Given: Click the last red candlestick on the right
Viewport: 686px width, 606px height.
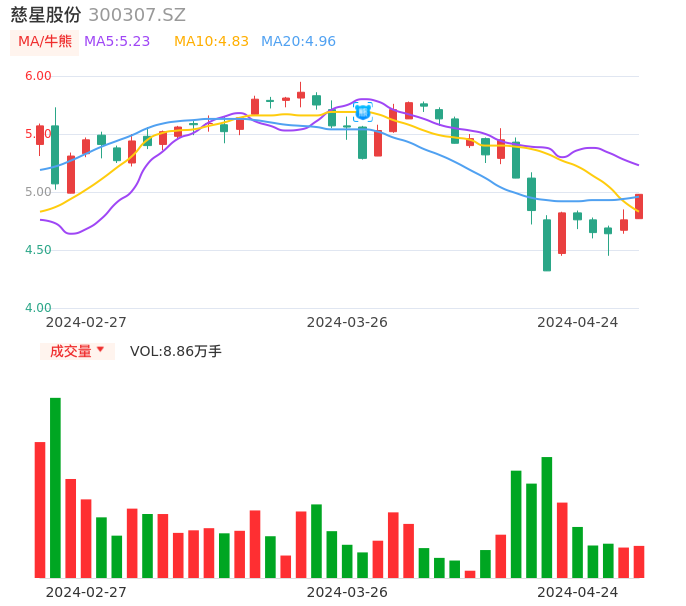Looking at the screenshot, I should (x=639, y=206).
